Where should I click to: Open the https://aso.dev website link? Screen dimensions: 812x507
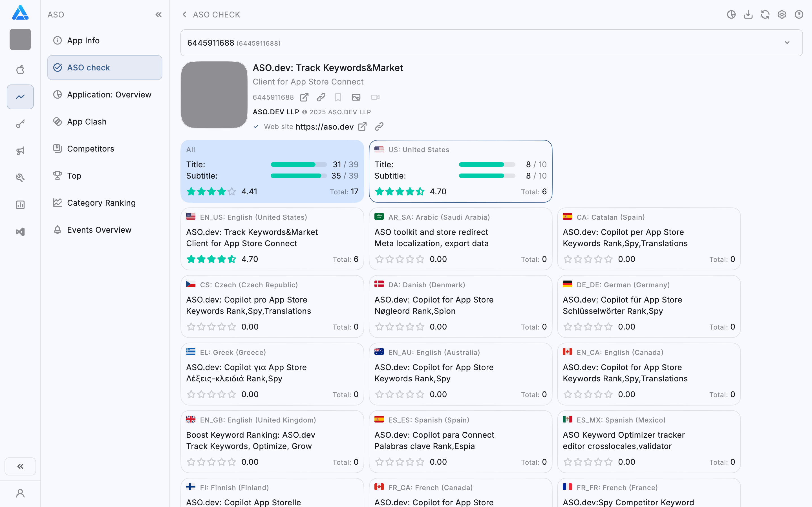click(324, 127)
